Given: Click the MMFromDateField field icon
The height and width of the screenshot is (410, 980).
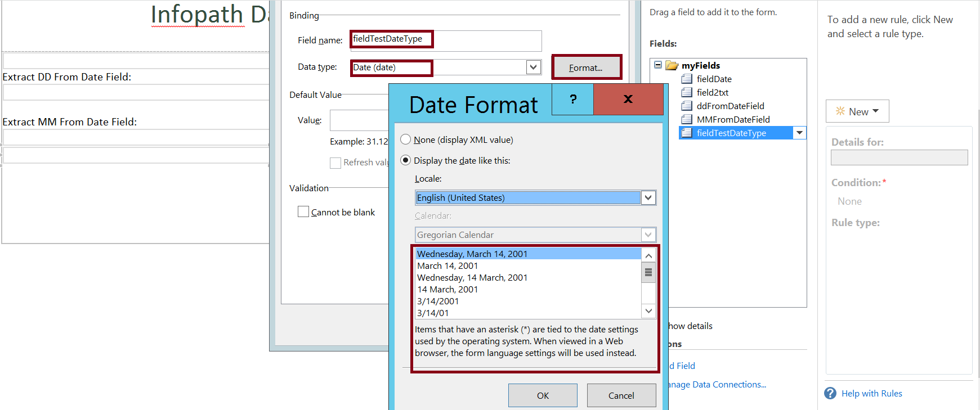Looking at the screenshot, I should click(687, 119).
